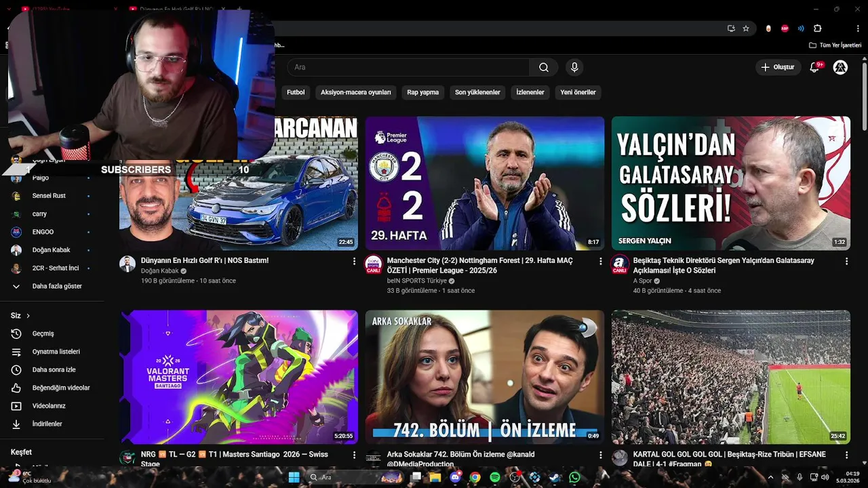This screenshot has height=488, width=868.
Task: Click the blue sound-wave extension icon
Action: pyautogui.click(x=801, y=28)
